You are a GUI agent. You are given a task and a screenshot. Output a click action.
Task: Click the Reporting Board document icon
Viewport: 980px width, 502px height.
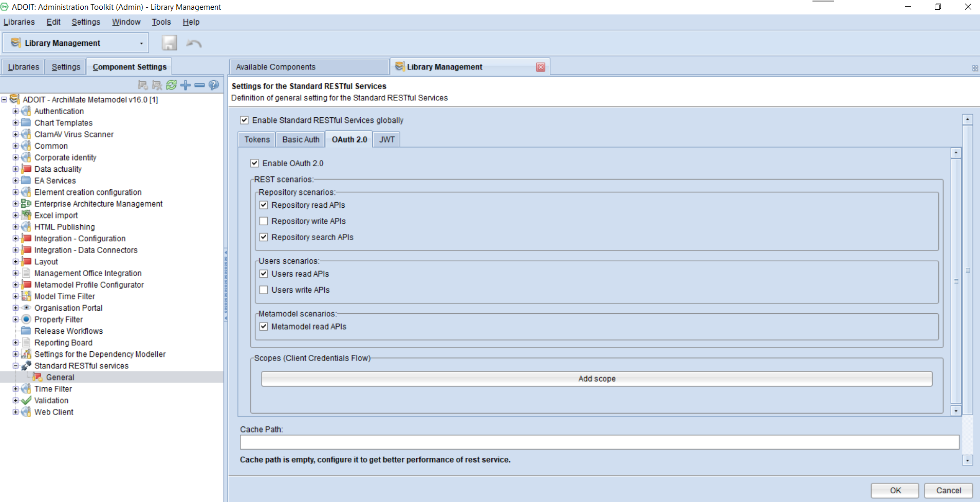click(26, 343)
